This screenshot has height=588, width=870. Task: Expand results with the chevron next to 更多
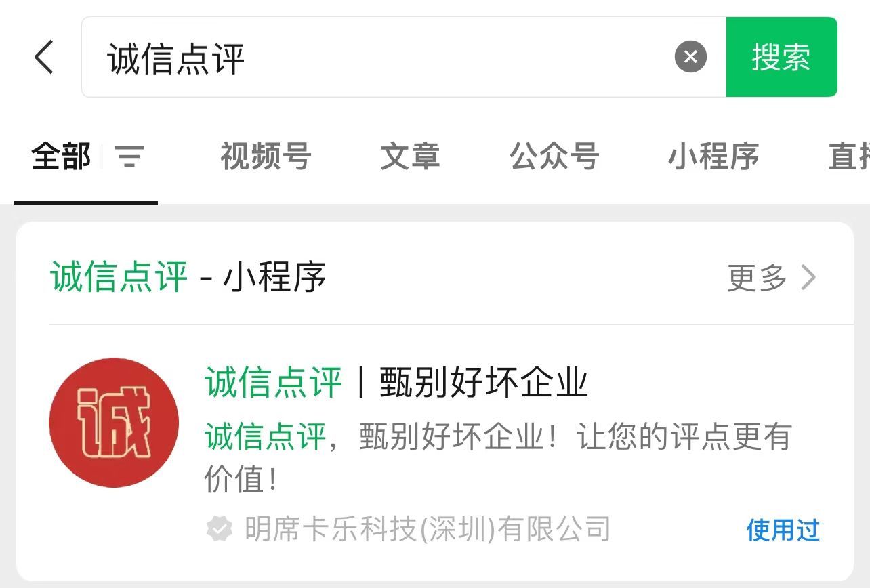[x=808, y=278]
